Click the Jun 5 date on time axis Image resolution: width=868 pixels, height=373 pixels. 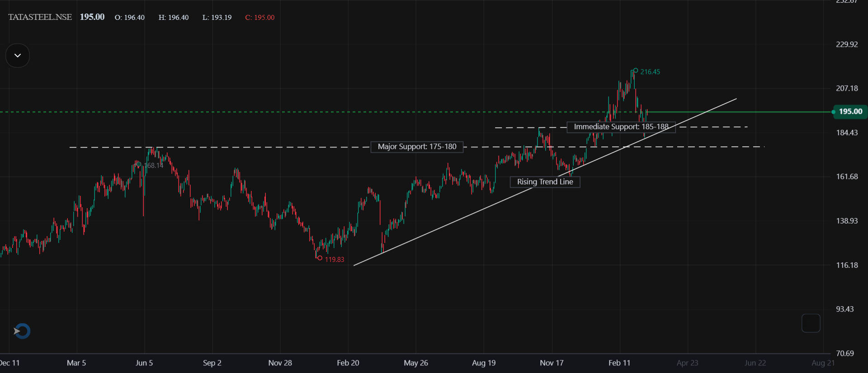[144, 363]
